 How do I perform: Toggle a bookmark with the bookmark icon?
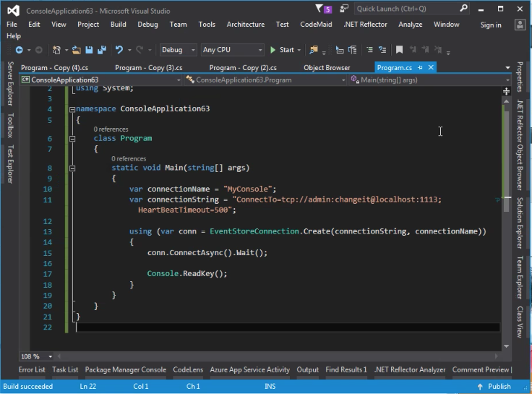click(x=399, y=50)
